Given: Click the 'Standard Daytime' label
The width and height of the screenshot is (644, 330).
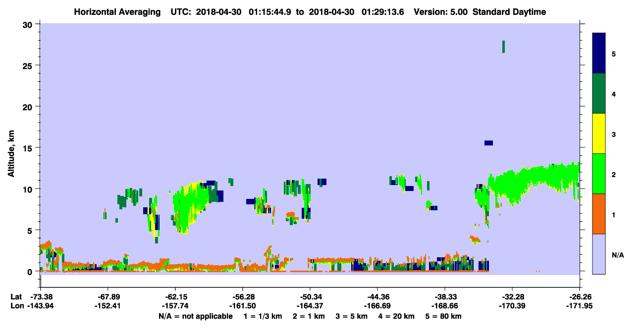Looking at the screenshot, I should [509, 12].
